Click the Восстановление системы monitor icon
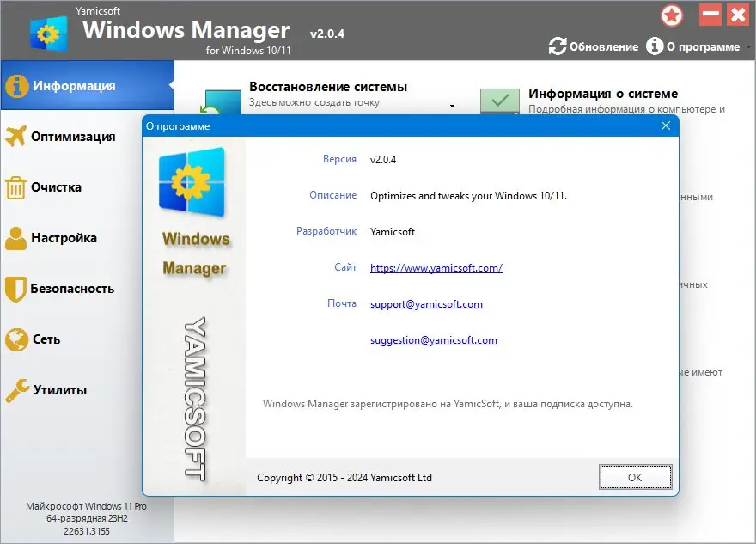756x544 pixels. pos(221,103)
